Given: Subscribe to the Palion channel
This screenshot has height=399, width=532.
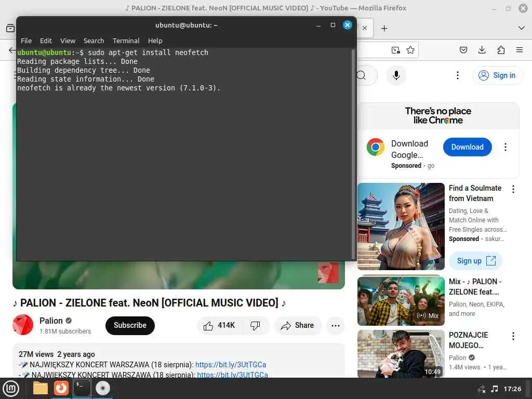Looking at the screenshot, I should pos(130,325).
